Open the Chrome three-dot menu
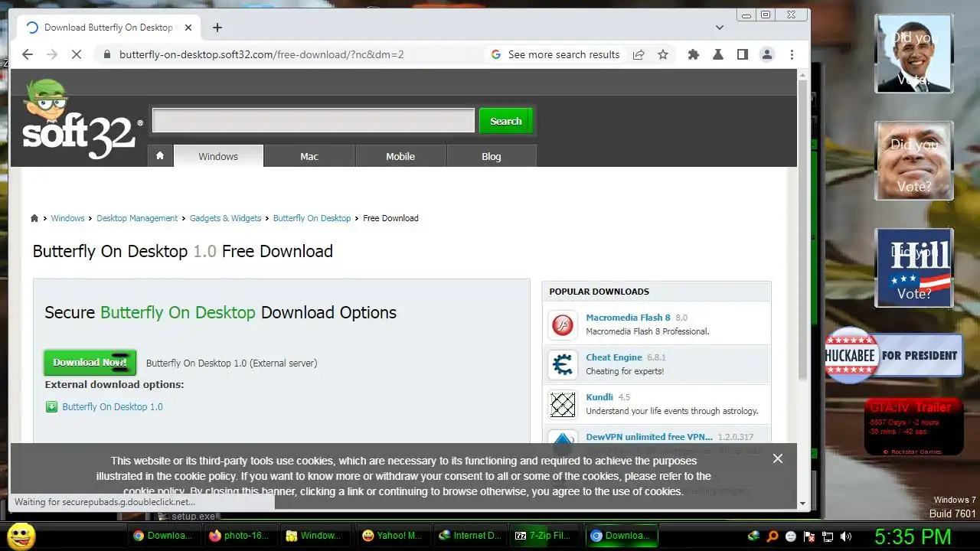 click(x=792, y=54)
